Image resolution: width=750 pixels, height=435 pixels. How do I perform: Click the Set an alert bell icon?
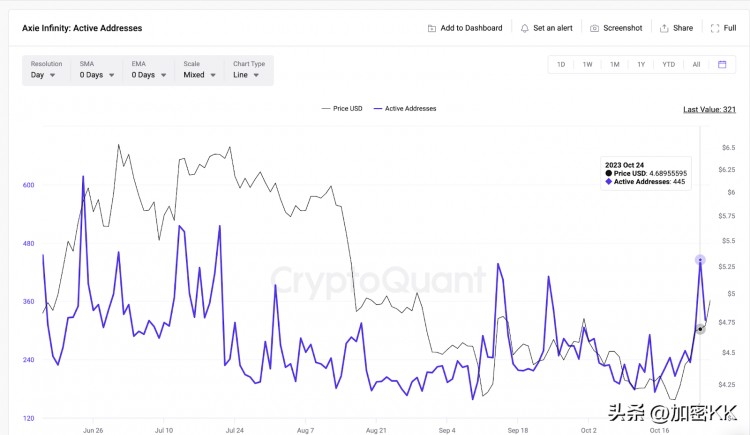(x=525, y=28)
